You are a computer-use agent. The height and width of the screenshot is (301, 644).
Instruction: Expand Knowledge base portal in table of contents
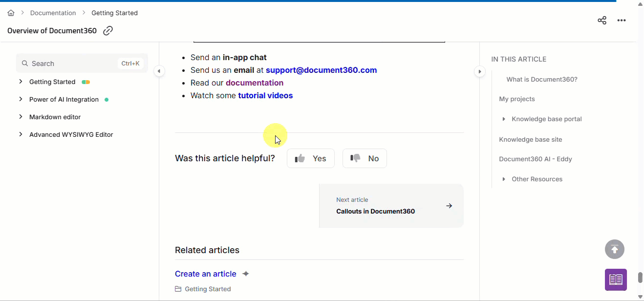(x=504, y=119)
